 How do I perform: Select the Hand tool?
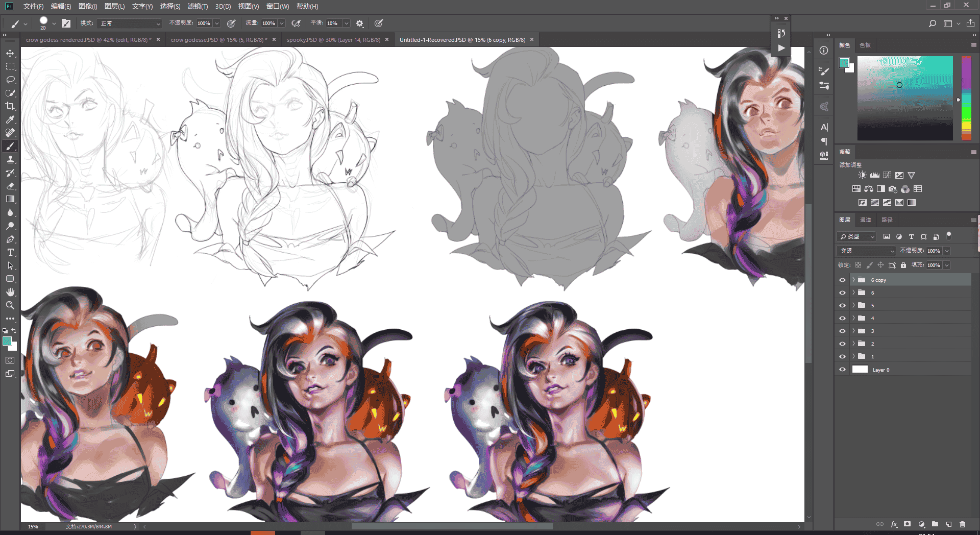[10, 292]
